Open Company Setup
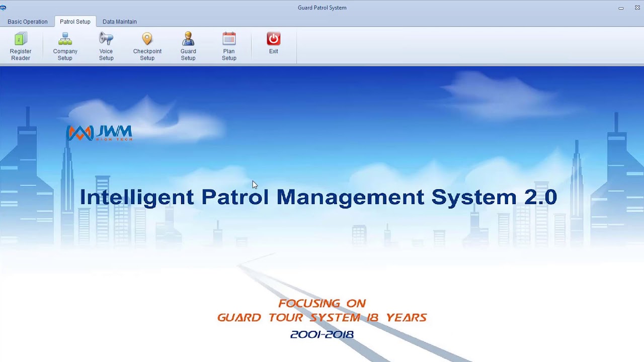 pos(65,46)
